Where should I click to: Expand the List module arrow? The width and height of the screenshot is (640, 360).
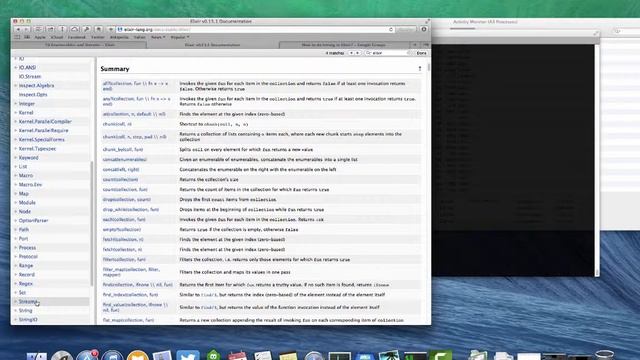tap(16, 167)
